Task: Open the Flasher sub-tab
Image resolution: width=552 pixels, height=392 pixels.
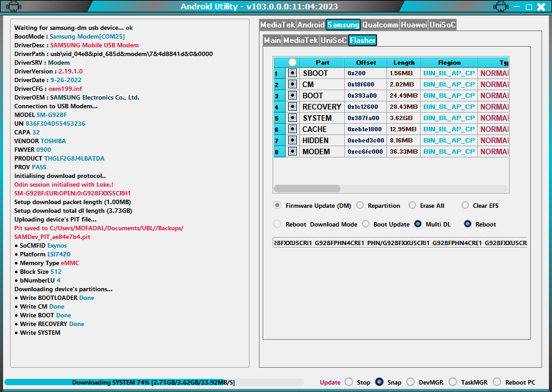Action: pyautogui.click(x=363, y=40)
